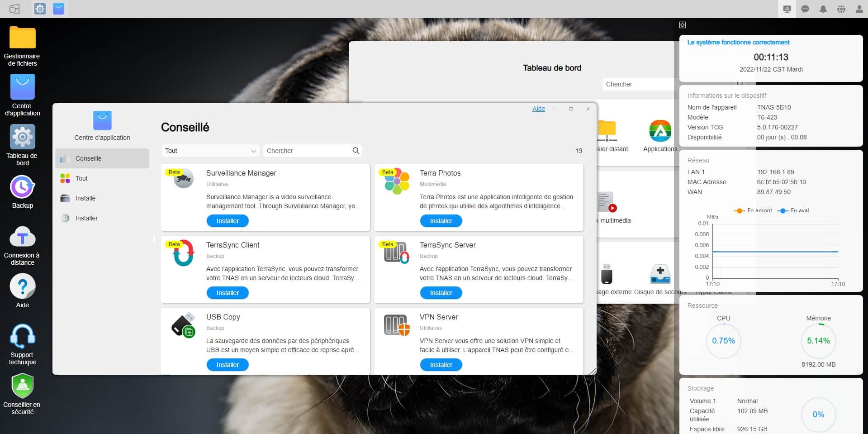This screenshot has height=434, width=868.
Task: Click the search magnifier in Centre d'application
Action: pyautogui.click(x=356, y=151)
